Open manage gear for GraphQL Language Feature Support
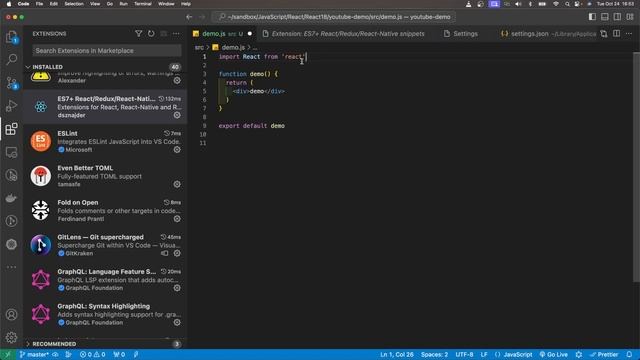The height and width of the screenshot is (360, 640). pyautogui.click(x=177, y=288)
